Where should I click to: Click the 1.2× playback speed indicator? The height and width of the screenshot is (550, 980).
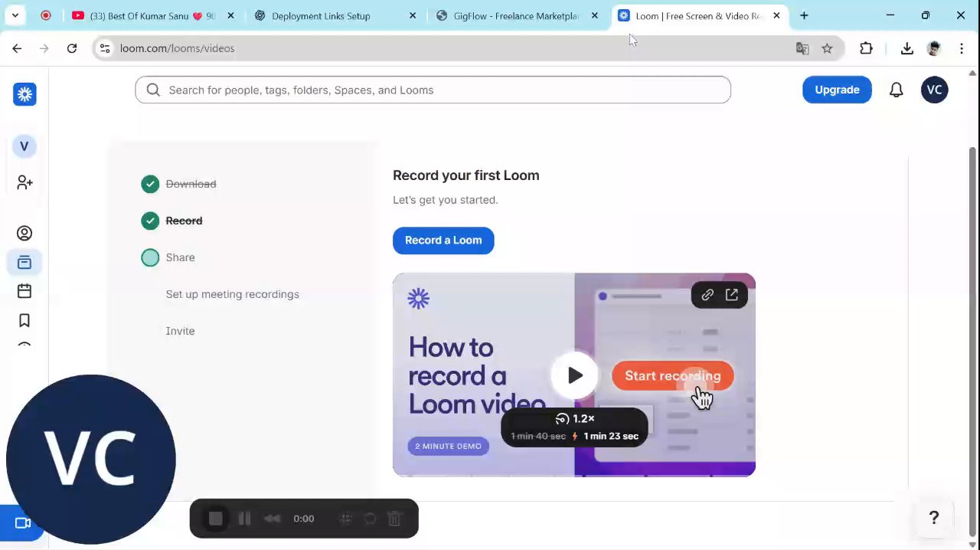[575, 419]
